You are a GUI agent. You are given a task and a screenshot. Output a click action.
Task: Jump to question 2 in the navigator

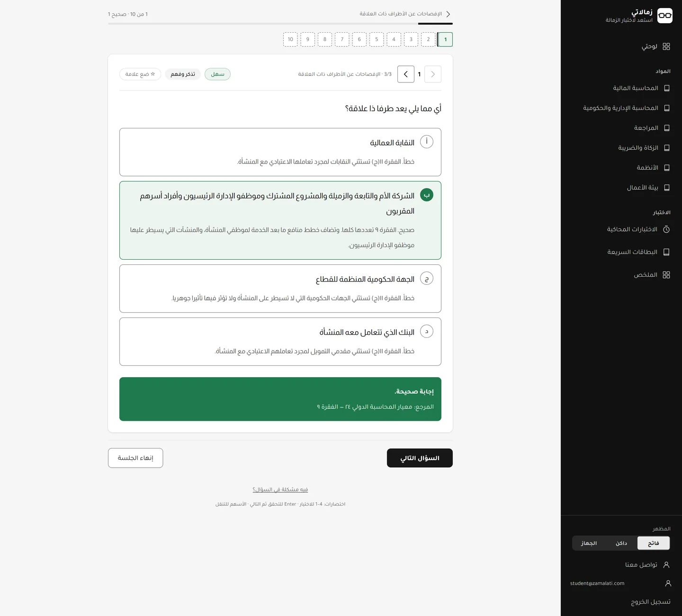click(428, 39)
